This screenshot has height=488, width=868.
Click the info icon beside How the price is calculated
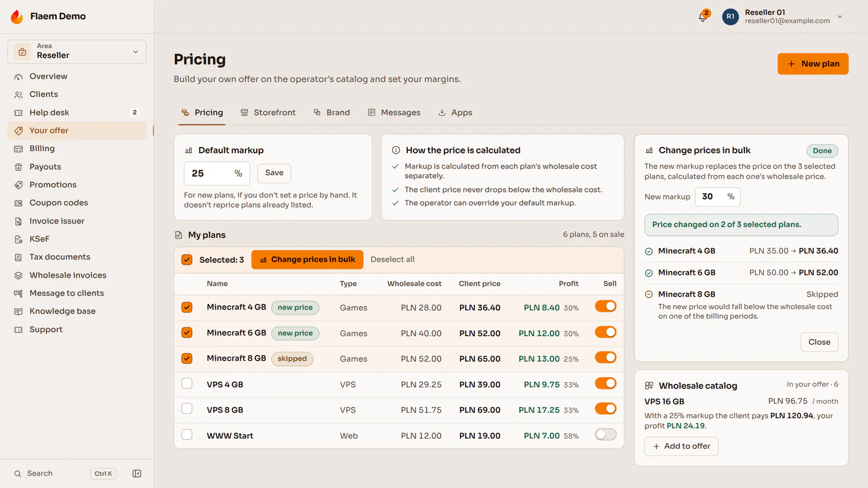pos(396,150)
